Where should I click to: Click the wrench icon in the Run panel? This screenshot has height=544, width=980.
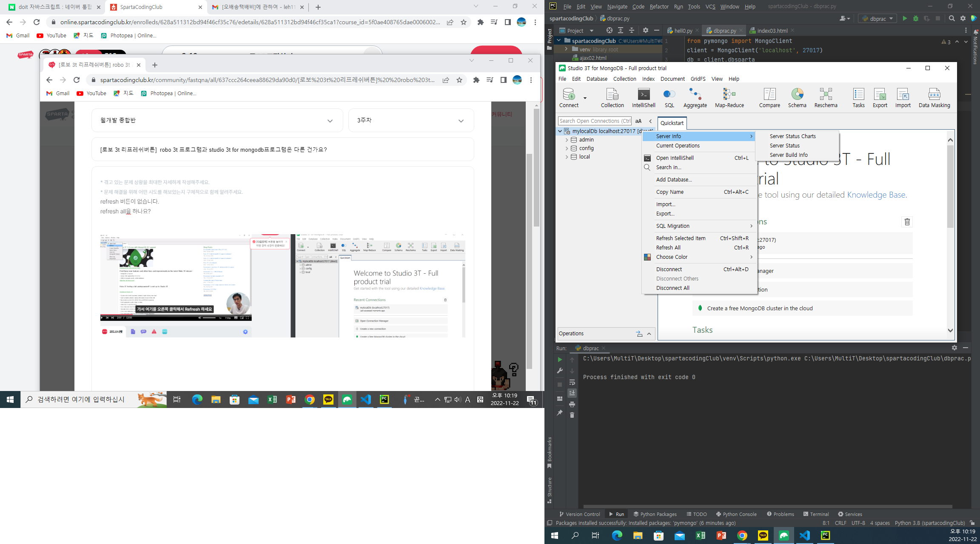560,371
